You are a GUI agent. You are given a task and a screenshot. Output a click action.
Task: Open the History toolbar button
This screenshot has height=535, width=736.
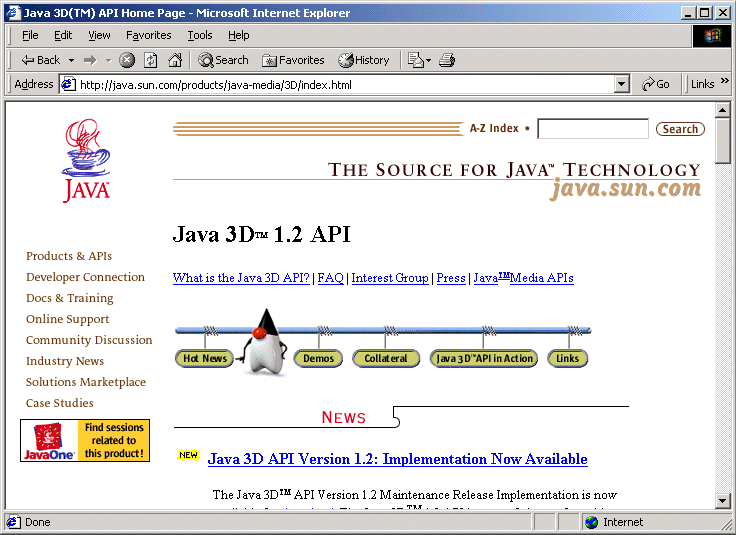click(364, 60)
